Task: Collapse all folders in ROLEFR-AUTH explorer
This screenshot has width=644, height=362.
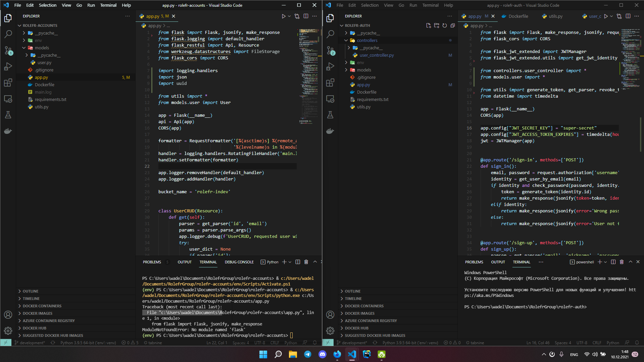Action: (453, 25)
